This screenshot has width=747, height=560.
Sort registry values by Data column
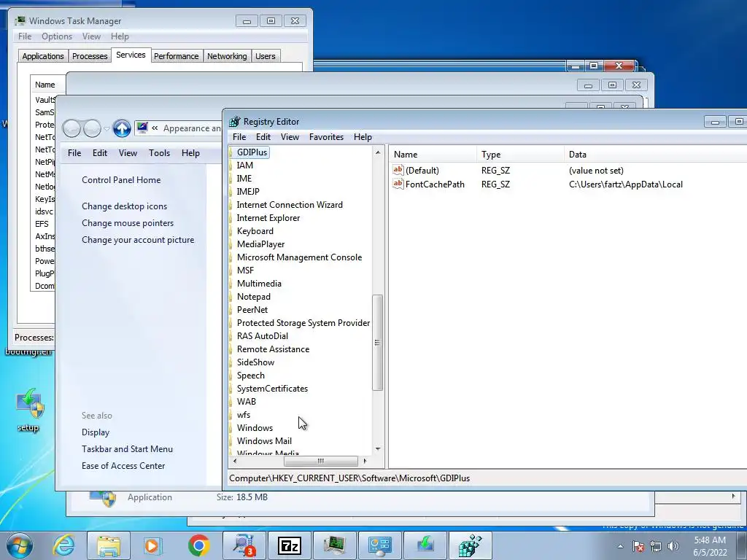click(656, 155)
